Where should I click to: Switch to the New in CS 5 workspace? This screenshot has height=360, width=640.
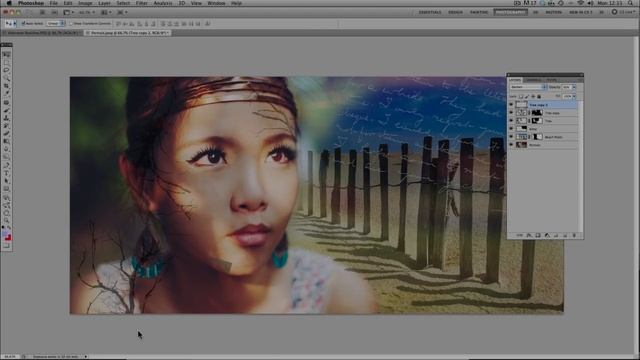coord(580,12)
